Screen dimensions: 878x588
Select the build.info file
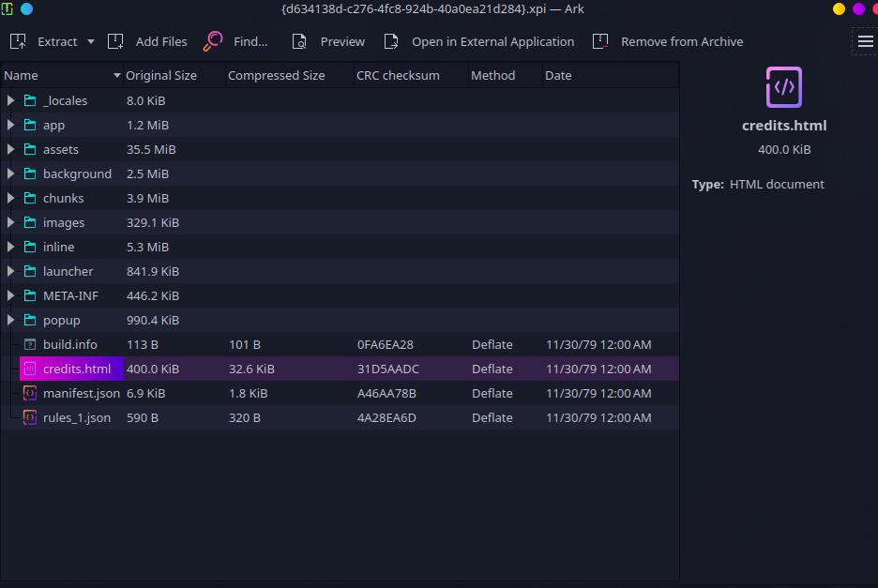pyautogui.click(x=69, y=344)
